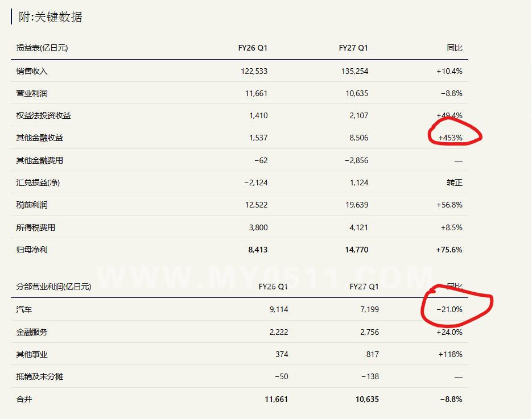Click the 汽车 segment row label
This screenshot has height=419, width=532.
coord(24,309)
